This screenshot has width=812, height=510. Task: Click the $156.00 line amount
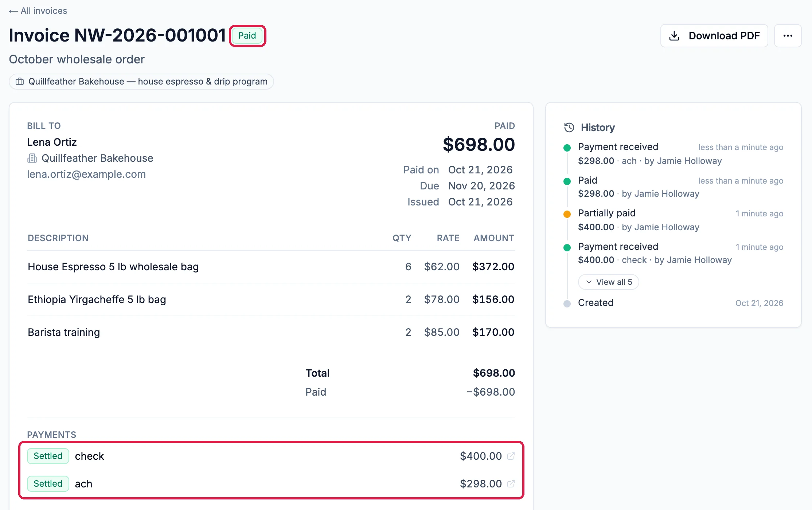(493, 299)
